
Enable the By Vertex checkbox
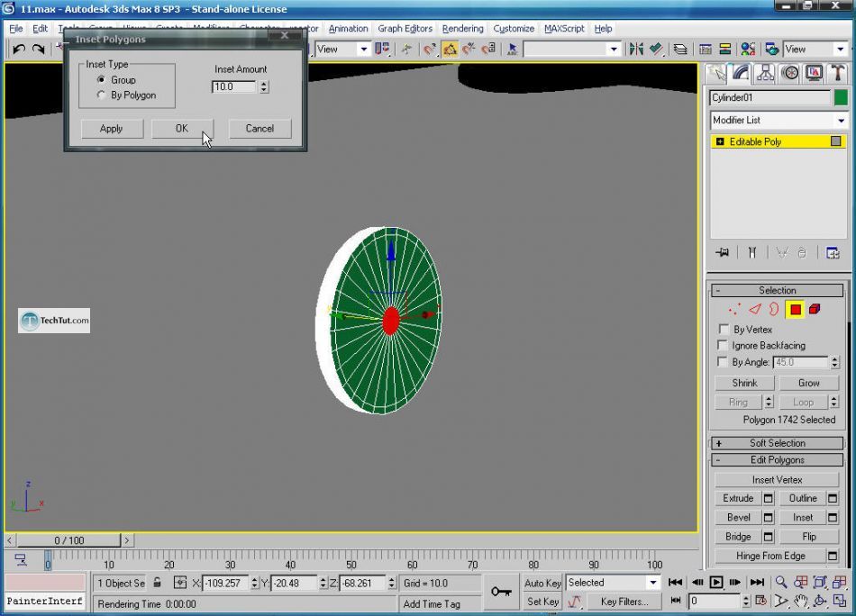point(724,330)
